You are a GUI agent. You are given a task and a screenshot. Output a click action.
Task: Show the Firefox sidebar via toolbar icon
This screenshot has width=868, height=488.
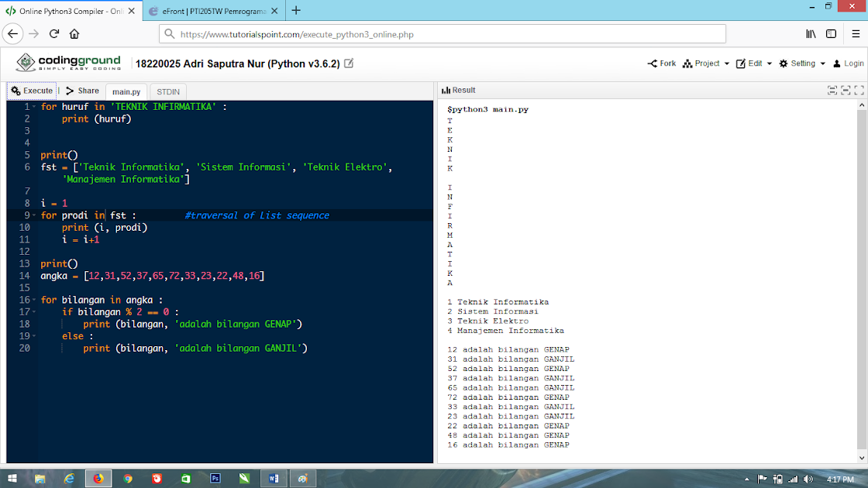tap(831, 34)
